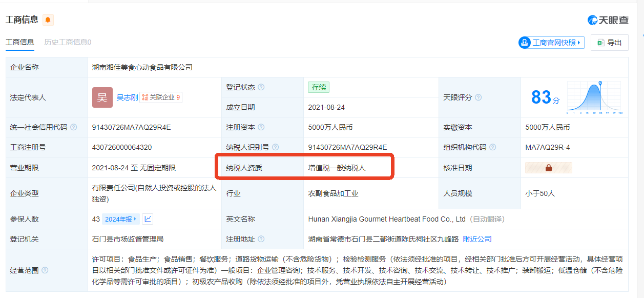Select the 工商信息 tab
This screenshot has width=644, height=298.
tap(20, 42)
